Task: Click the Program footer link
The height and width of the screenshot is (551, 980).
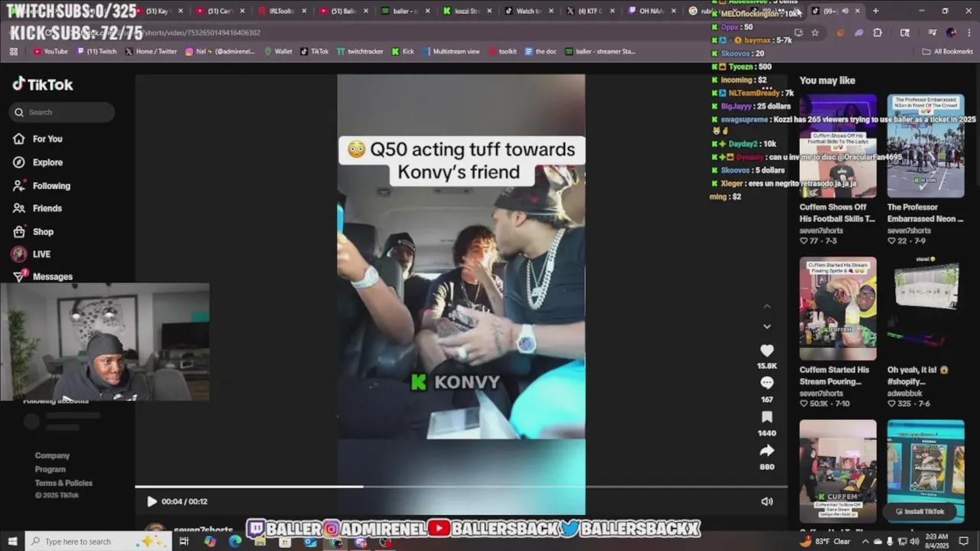Action: pyautogui.click(x=51, y=469)
